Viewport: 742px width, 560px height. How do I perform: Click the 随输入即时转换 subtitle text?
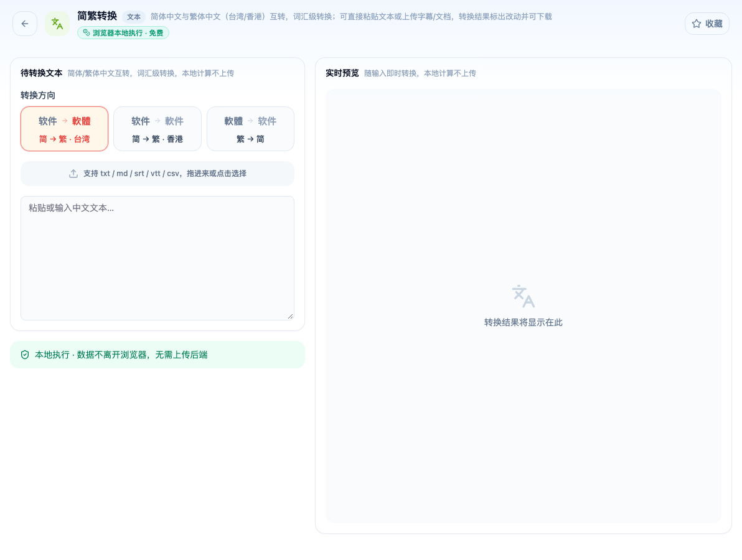(420, 73)
